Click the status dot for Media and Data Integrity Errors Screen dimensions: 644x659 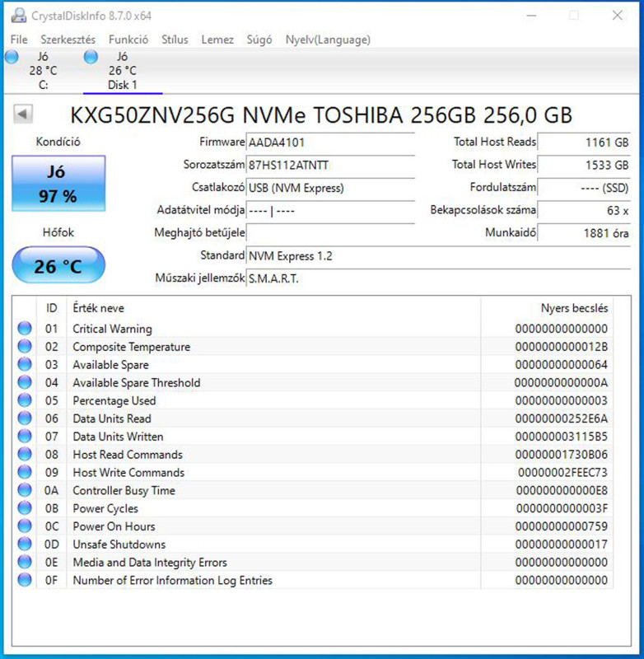coord(25,562)
